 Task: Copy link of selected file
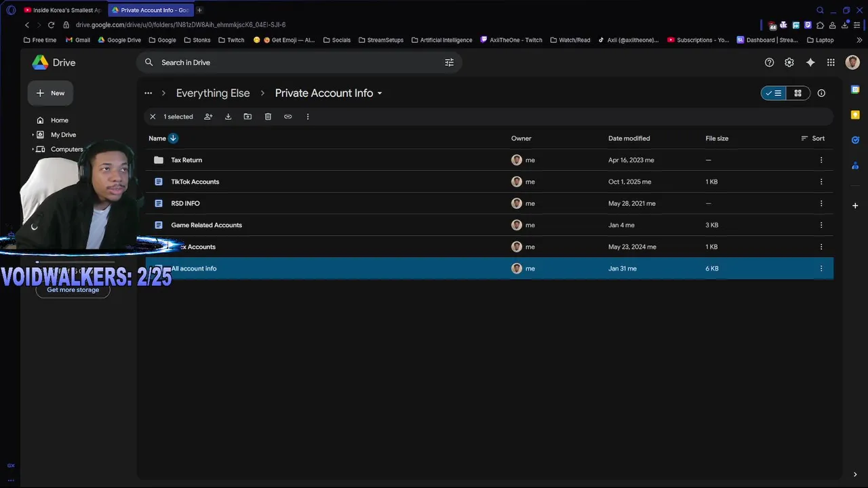(x=288, y=117)
